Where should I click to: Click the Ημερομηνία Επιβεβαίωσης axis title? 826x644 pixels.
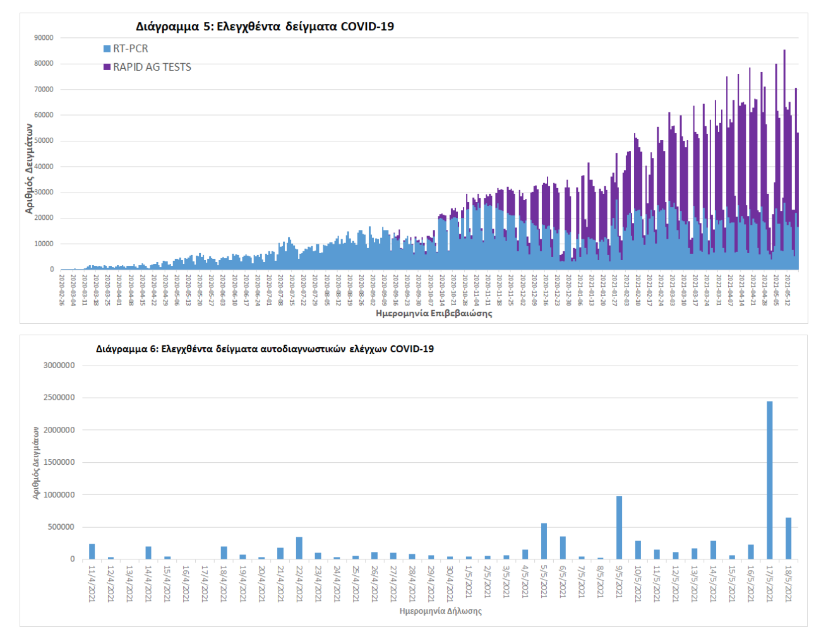433,313
